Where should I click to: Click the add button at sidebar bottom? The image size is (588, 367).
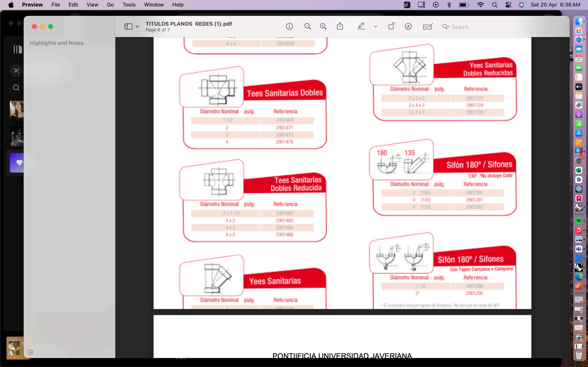[30, 352]
